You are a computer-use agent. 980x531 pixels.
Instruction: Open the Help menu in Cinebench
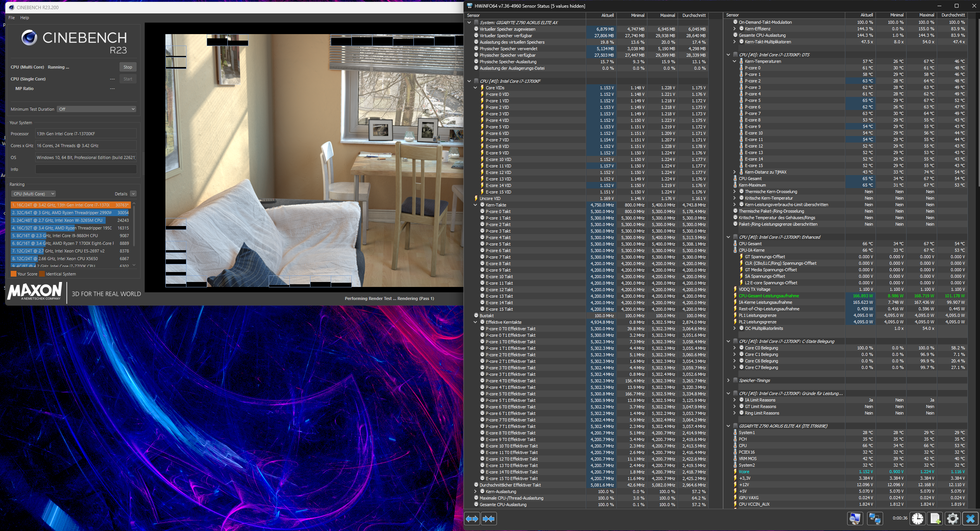pyautogui.click(x=24, y=18)
